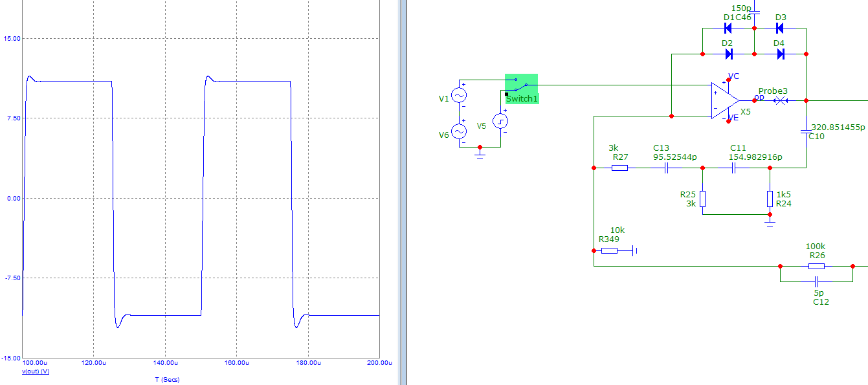The height and width of the screenshot is (385, 868).
Task: Select diode D1 in the clamp network
Action: click(x=728, y=28)
